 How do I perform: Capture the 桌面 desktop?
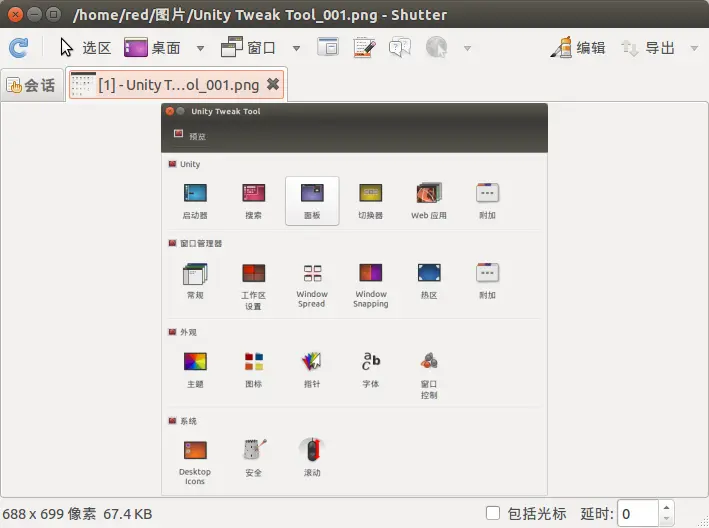click(153, 48)
